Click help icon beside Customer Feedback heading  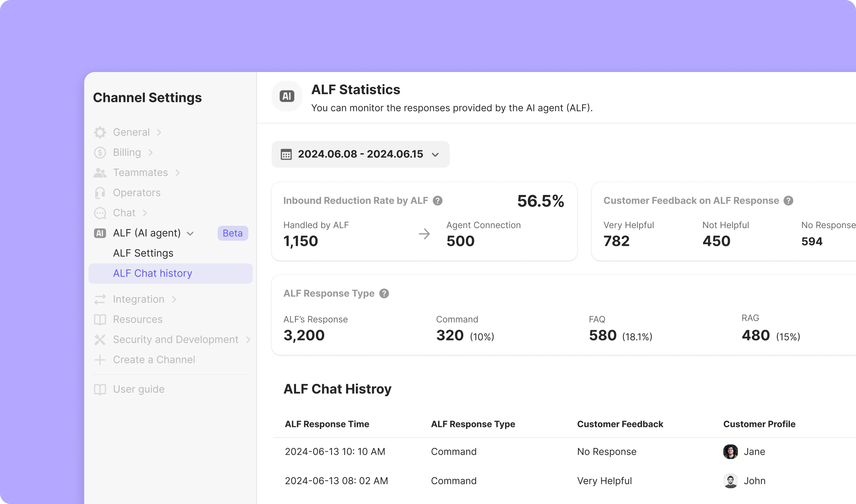(788, 201)
